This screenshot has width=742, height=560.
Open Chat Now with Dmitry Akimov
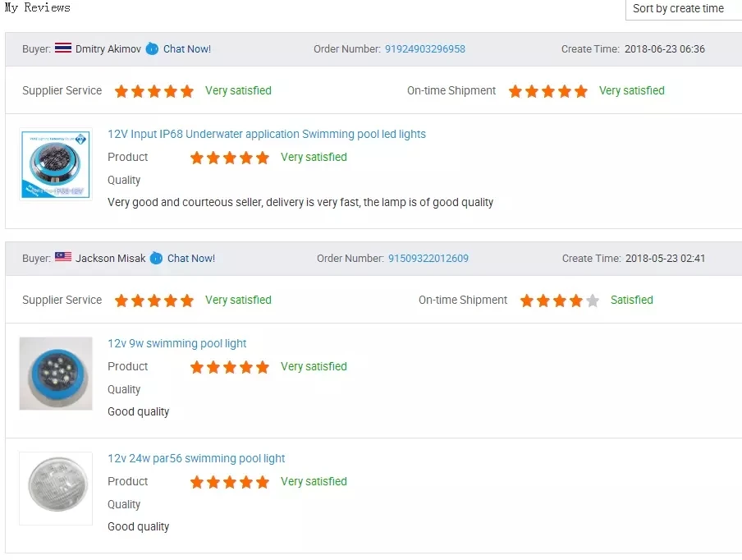pos(187,49)
